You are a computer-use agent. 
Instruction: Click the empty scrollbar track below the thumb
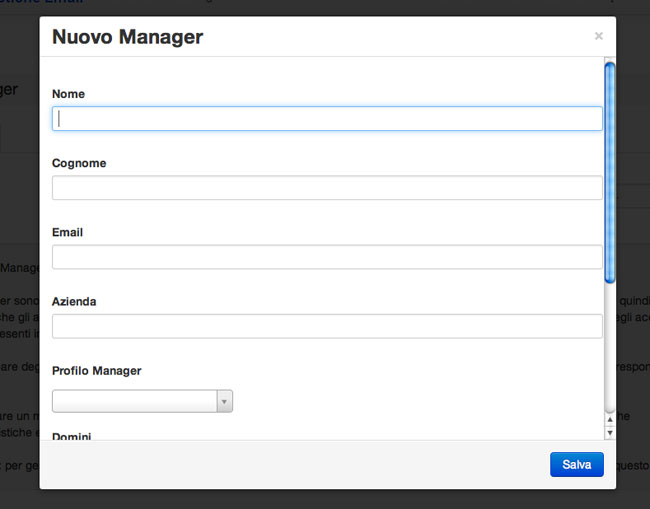(x=610, y=350)
